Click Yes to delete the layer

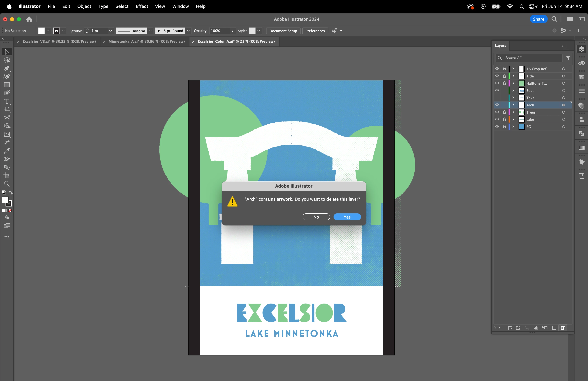pyautogui.click(x=347, y=217)
